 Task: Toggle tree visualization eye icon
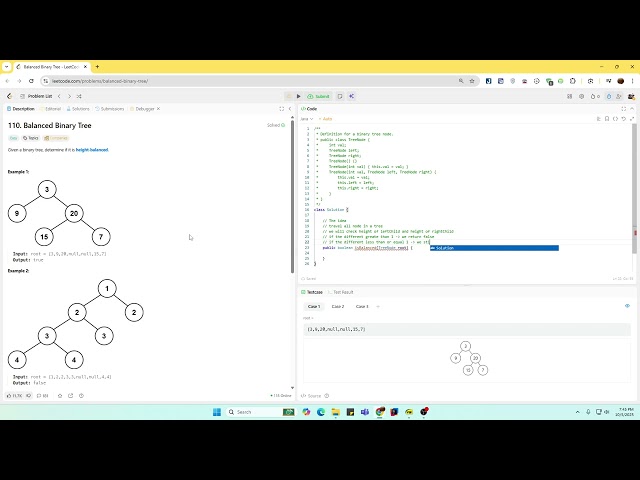(x=627, y=306)
